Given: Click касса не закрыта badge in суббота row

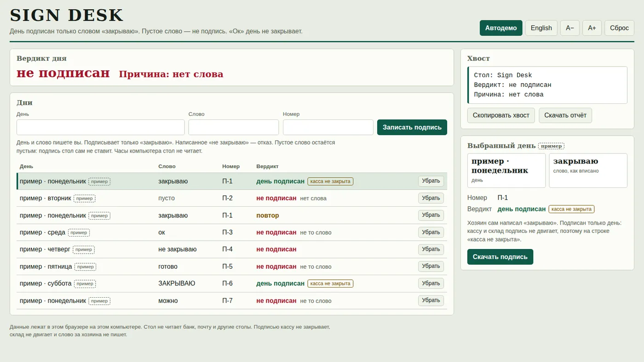Looking at the screenshot, I should pyautogui.click(x=330, y=283).
